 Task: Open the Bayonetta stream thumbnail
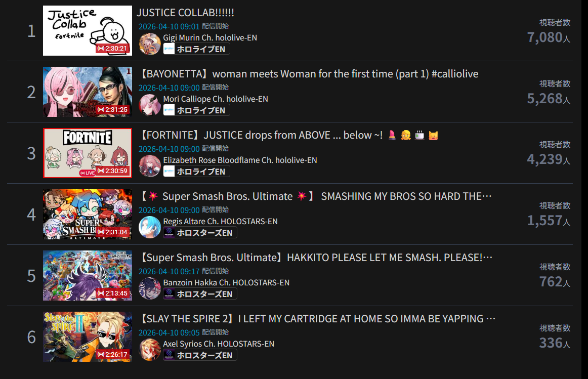[x=88, y=92]
